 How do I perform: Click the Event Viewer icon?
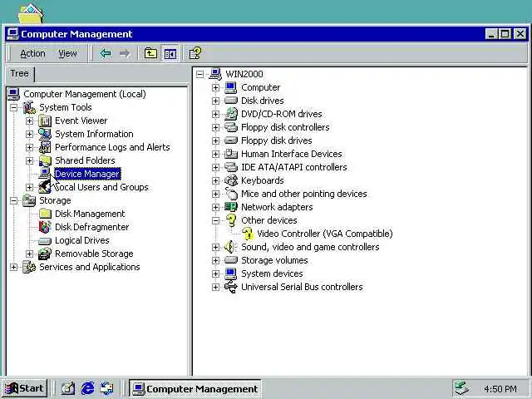click(45, 121)
